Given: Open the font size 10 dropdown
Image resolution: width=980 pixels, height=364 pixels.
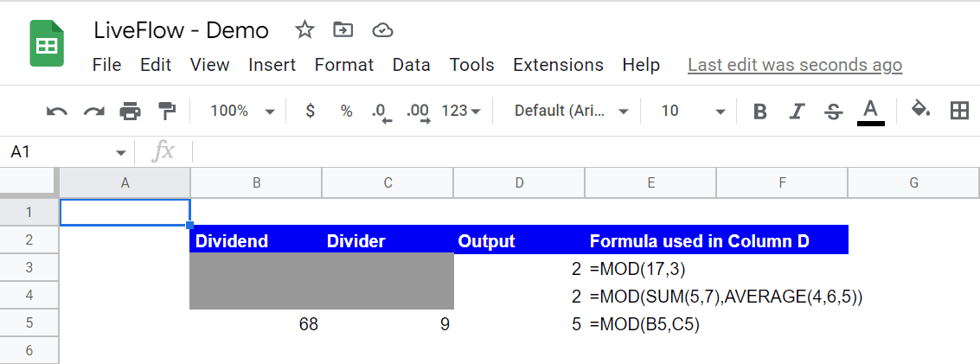Looking at the screenshot, I should (693, 112).
